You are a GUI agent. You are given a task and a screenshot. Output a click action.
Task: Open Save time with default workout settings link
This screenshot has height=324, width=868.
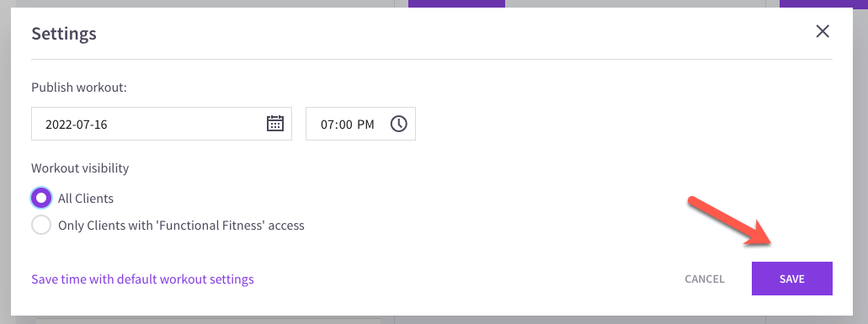pos(143,279)
